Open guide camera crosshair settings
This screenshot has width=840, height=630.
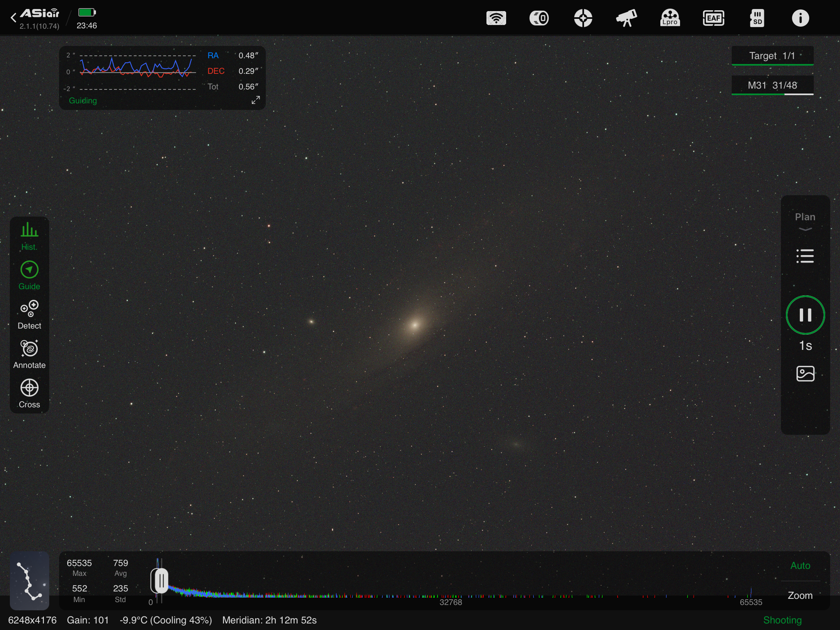[583, 18]
